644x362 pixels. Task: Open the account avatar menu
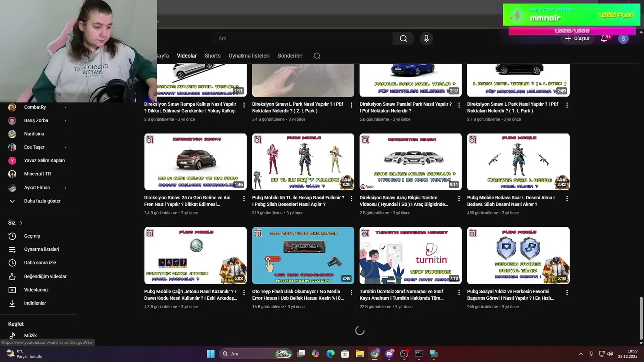click(x=623, y=39)
